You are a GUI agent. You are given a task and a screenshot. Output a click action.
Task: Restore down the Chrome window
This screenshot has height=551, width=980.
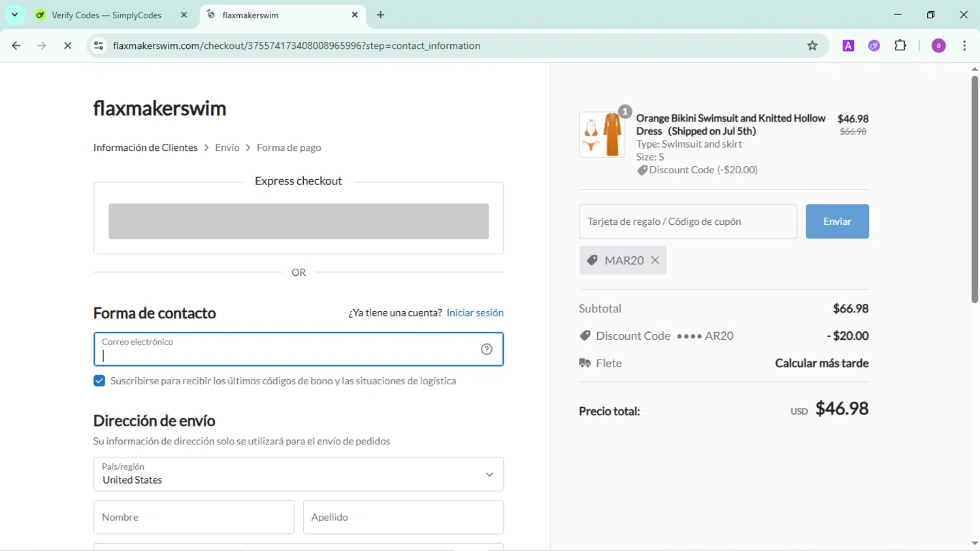point(931,14)
